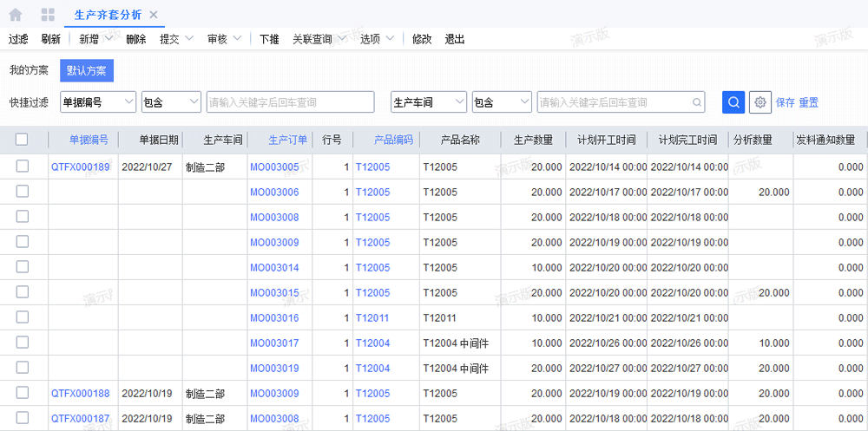Check the row QTFX000189 checkbox
868x431 pixels.
coord(22,167)
